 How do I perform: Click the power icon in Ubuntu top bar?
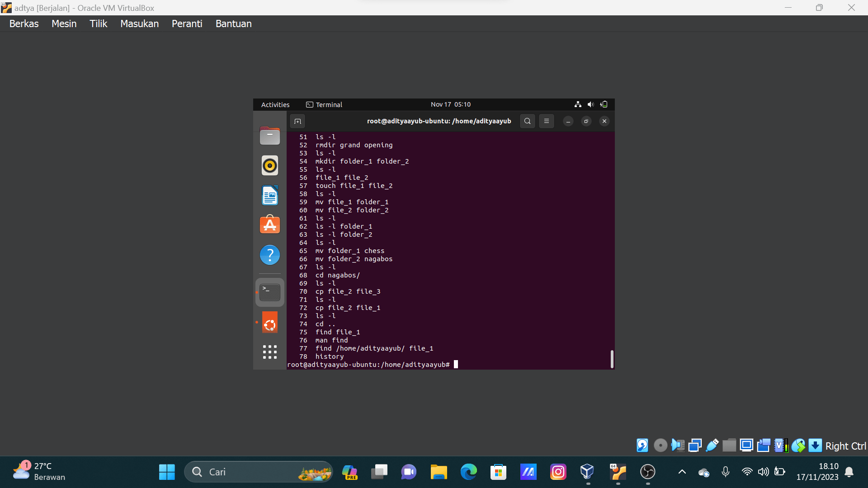pos(604,104)
